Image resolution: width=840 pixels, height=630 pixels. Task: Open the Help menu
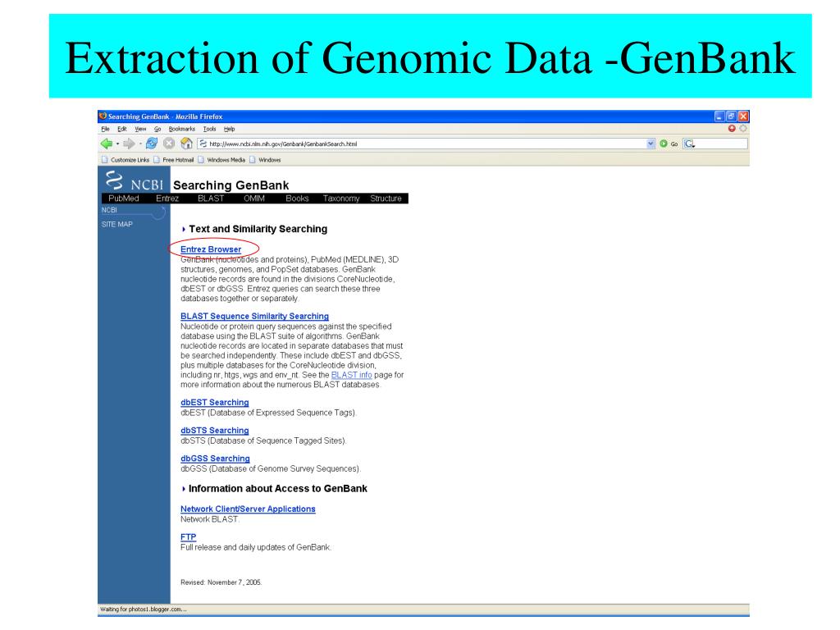tap(230, 129)
